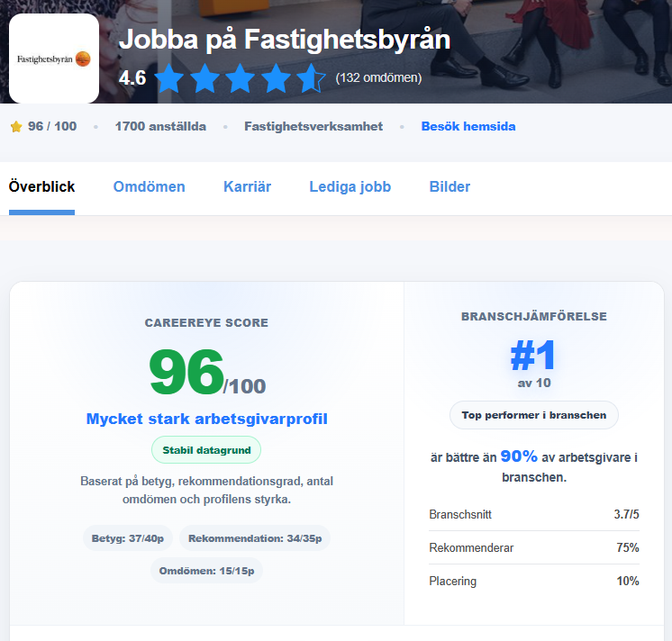Switch to the Omdömen tab
This screenshot has height=641, width=672.
point(150,186)
